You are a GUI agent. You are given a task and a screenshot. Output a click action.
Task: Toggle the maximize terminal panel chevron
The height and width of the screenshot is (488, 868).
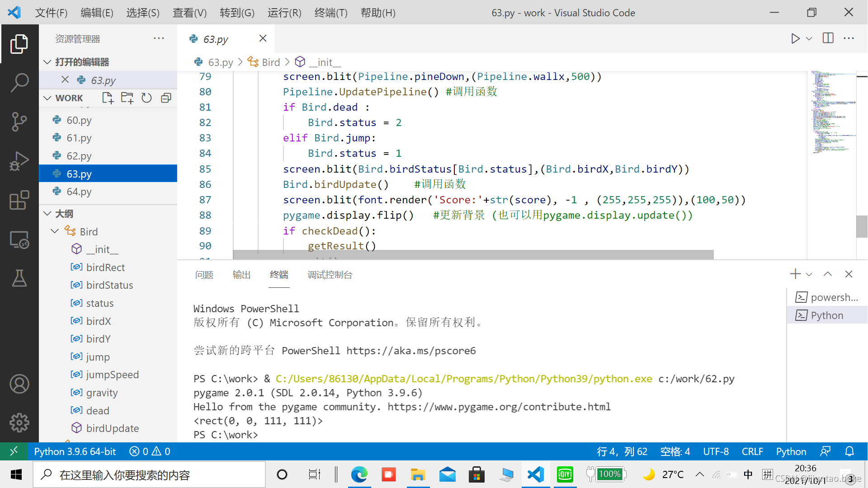[x=828, y=274]
